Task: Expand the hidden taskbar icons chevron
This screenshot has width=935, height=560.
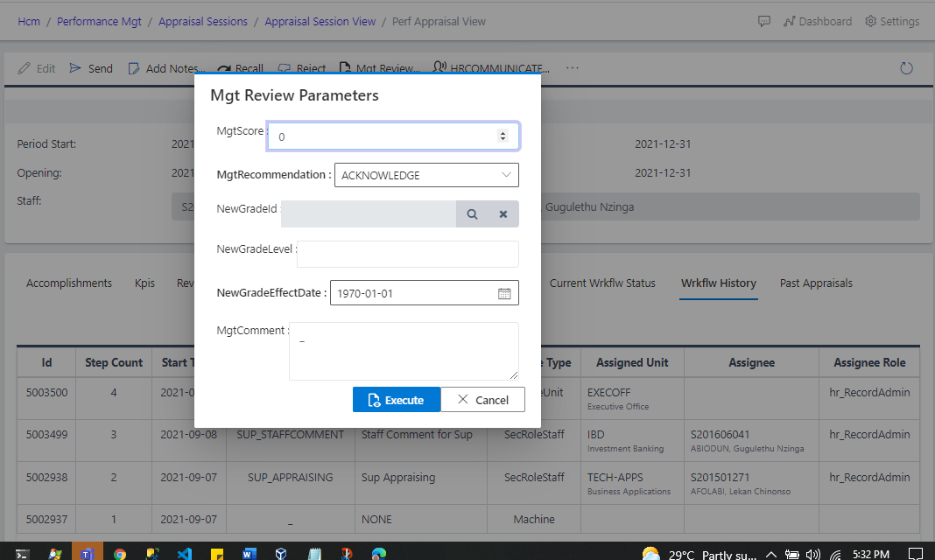Action: pyautogui.click(x=770, y=554)
